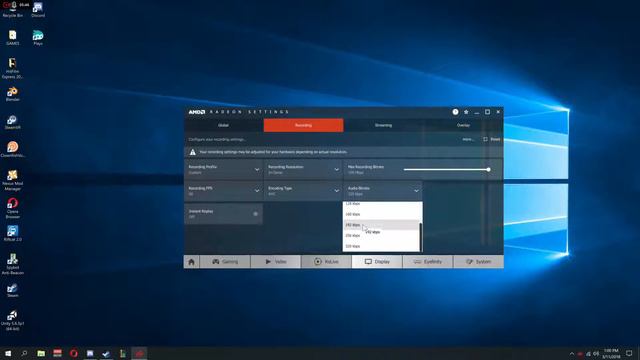Screen dimensions: 640x360
Task: Switch to the Overlay tab
Action: tap(463, 125)
